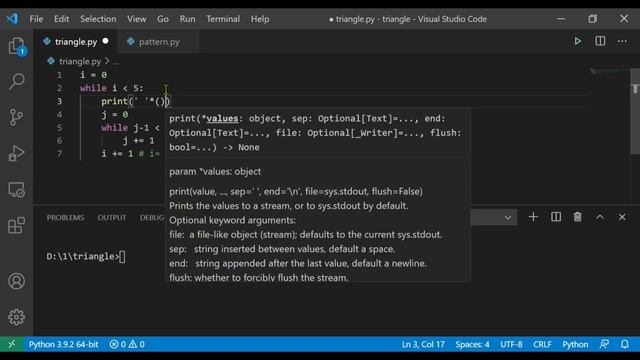
Task: Click the code line 'while i < 5:'
Action: 111,88
